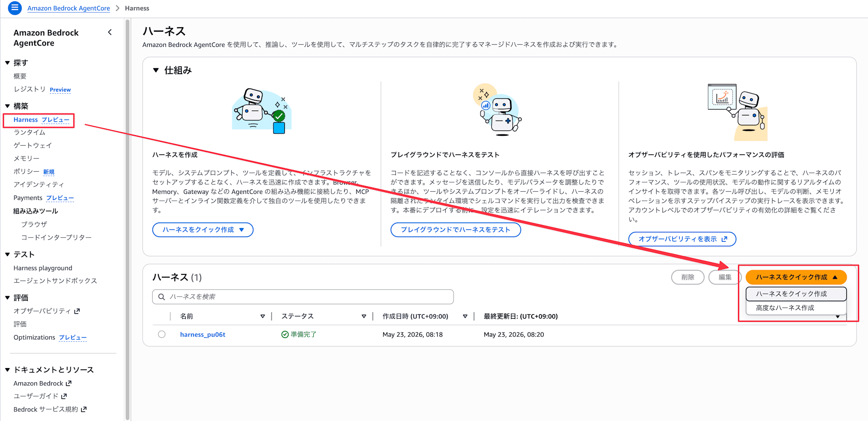Click the observability chart robot illustration
The height and width of the screenshot is (421, 868).
click(x=738, y=112)
